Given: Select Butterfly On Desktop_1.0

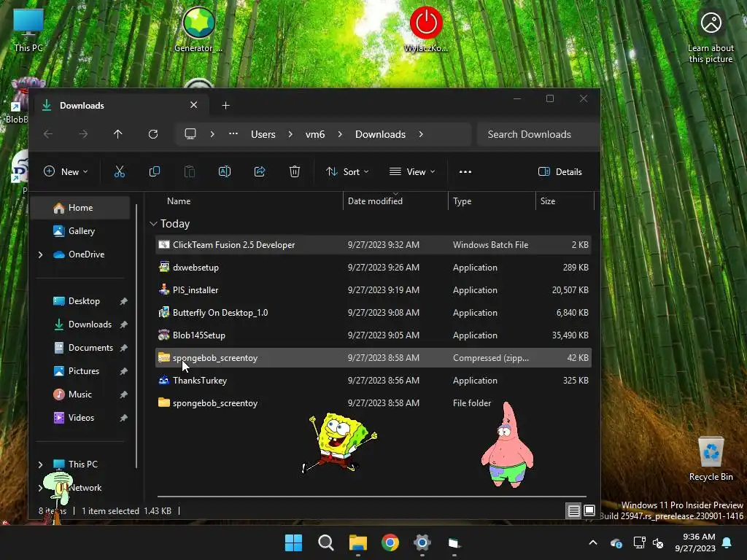Looking at the screenshot, I should pyautogui.click(x=373, y=313).
